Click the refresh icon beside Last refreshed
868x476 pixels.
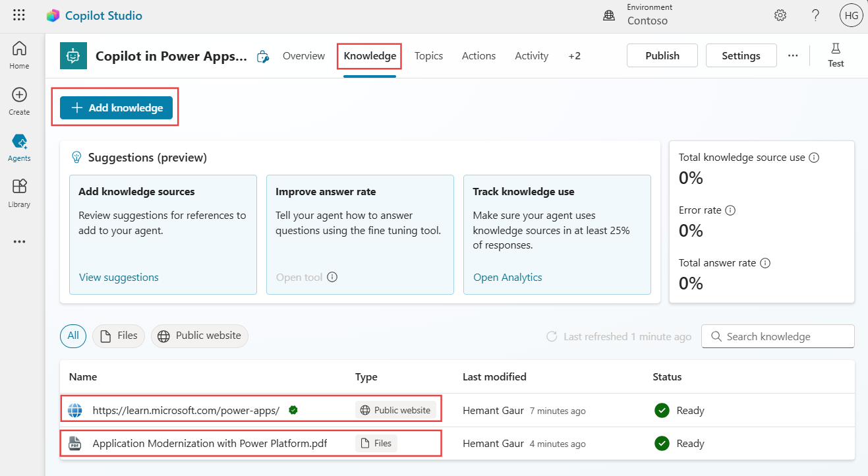[552, 336]
